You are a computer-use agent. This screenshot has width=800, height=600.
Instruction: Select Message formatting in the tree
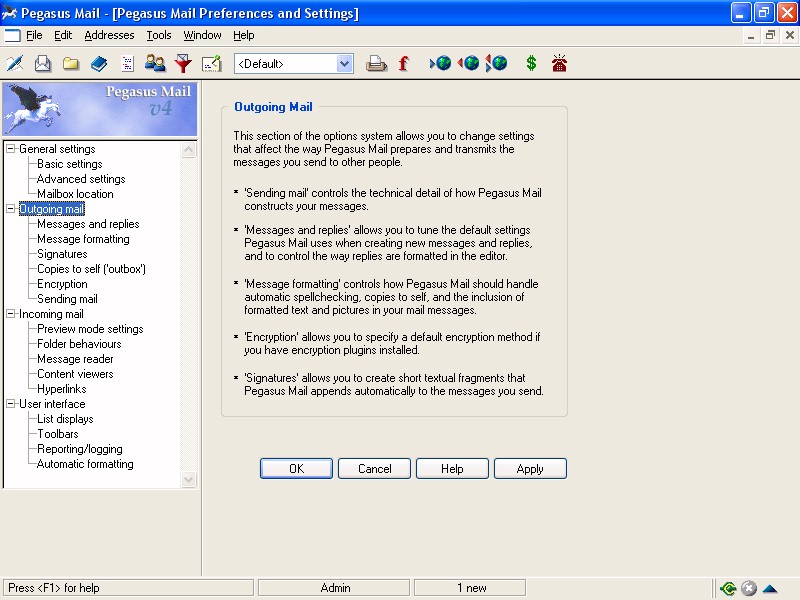pos(83,239)
